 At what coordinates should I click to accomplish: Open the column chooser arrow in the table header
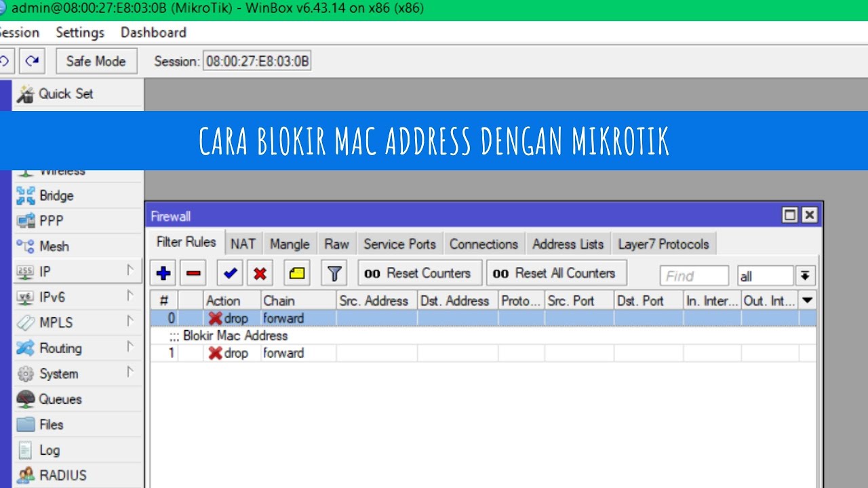pos(807,300)
